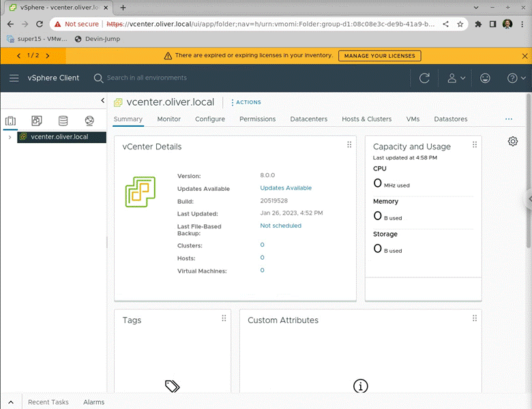Viewport: 532px width, 409px height.
Task: Switch to the Summary tab
Action: coord(128,119)
